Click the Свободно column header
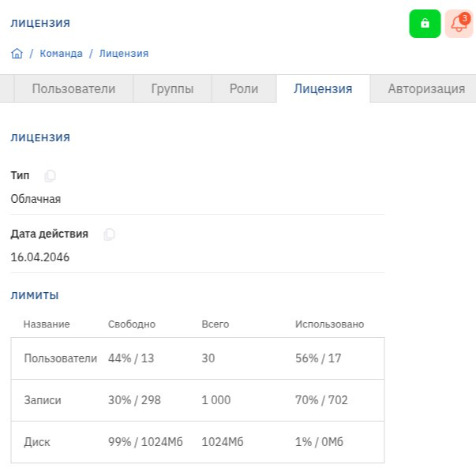 pyautogui.click(x=132, y=324)
